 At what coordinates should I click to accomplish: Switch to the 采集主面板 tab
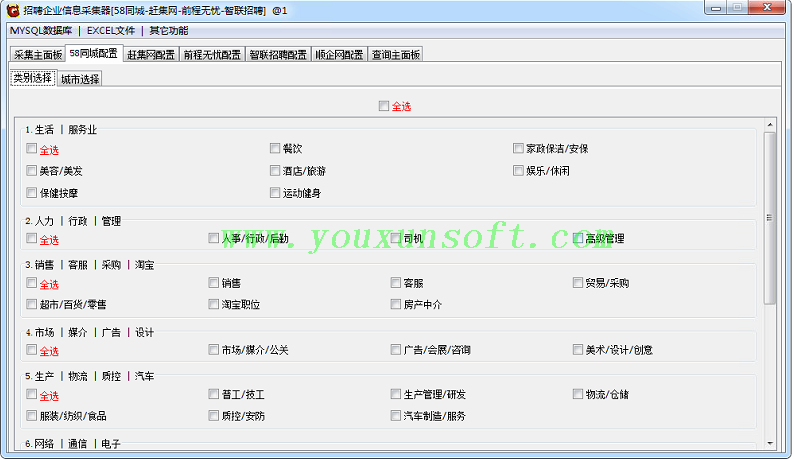[38, 55]
